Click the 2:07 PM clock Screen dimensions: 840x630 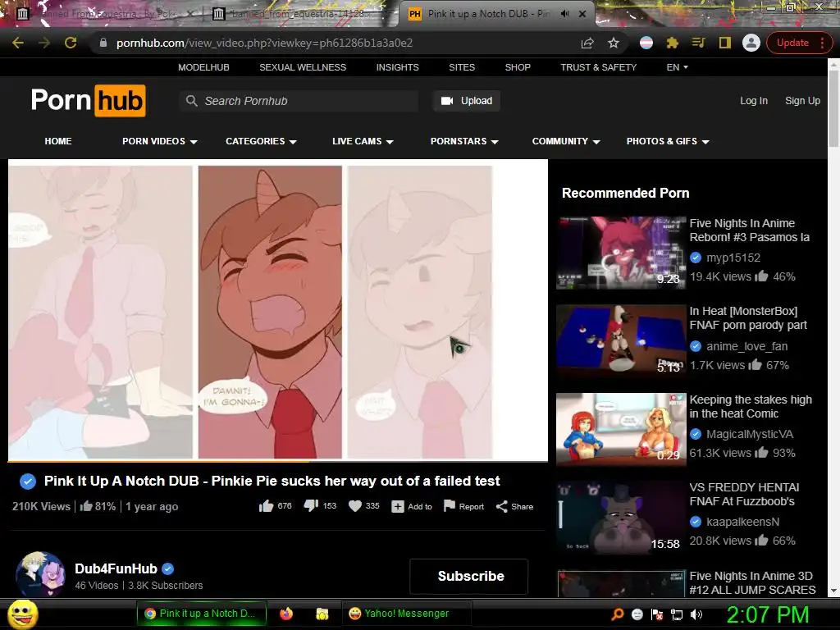click(767, 614)
